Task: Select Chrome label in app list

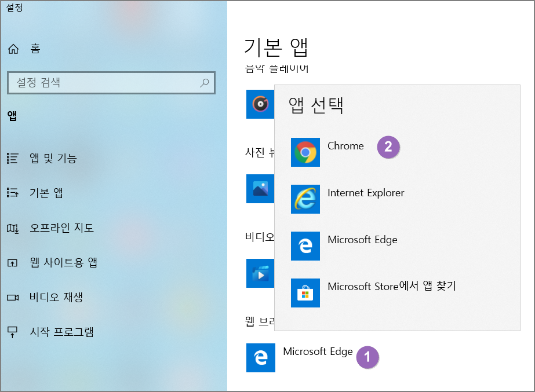Action: point(345,146)
